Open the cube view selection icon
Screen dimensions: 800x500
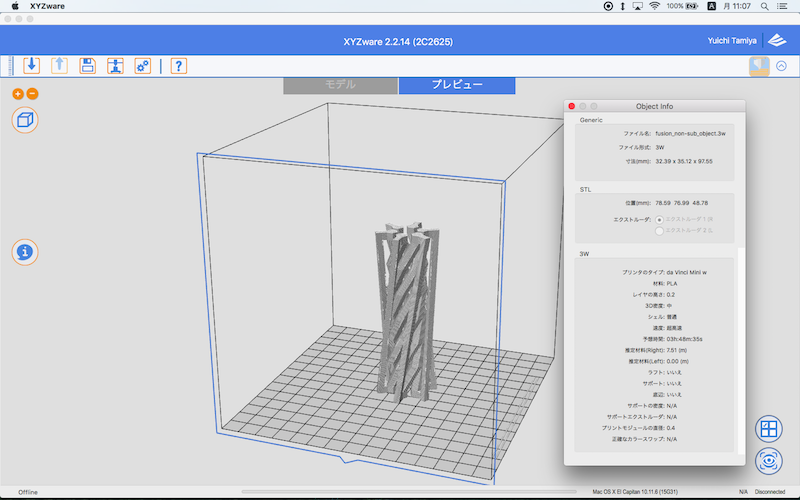click(x=25, y=120)
